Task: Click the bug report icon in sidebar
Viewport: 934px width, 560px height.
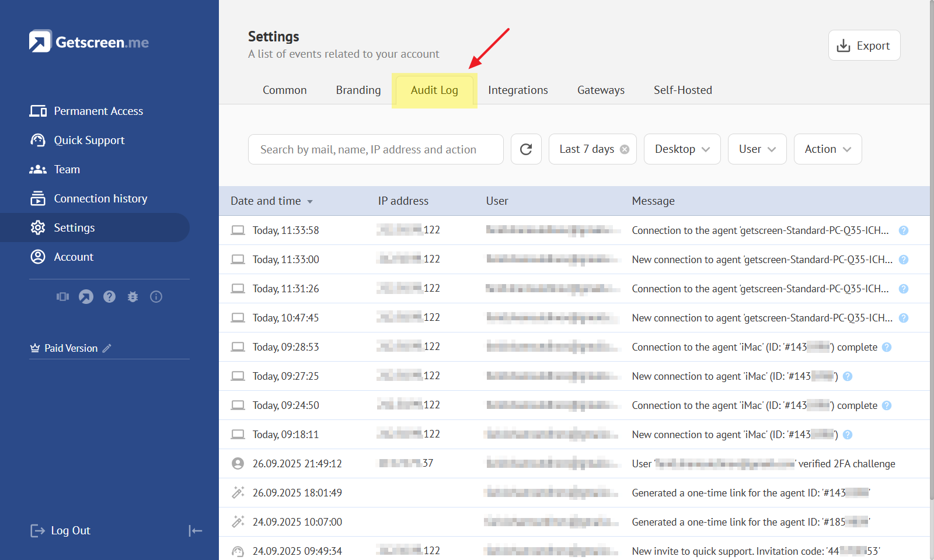Action: (133, 297)
